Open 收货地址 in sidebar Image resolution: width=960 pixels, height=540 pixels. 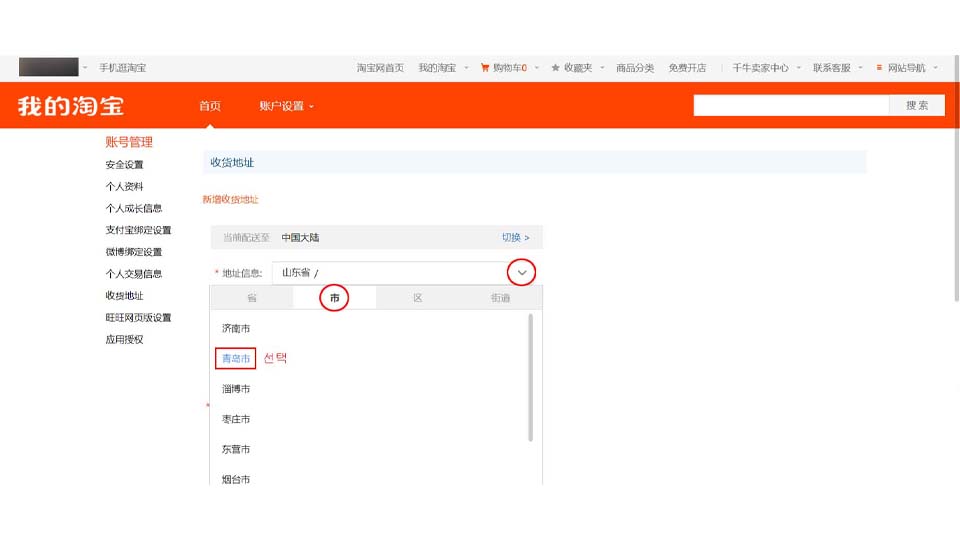pyautogui.click(x=124, y=296)
